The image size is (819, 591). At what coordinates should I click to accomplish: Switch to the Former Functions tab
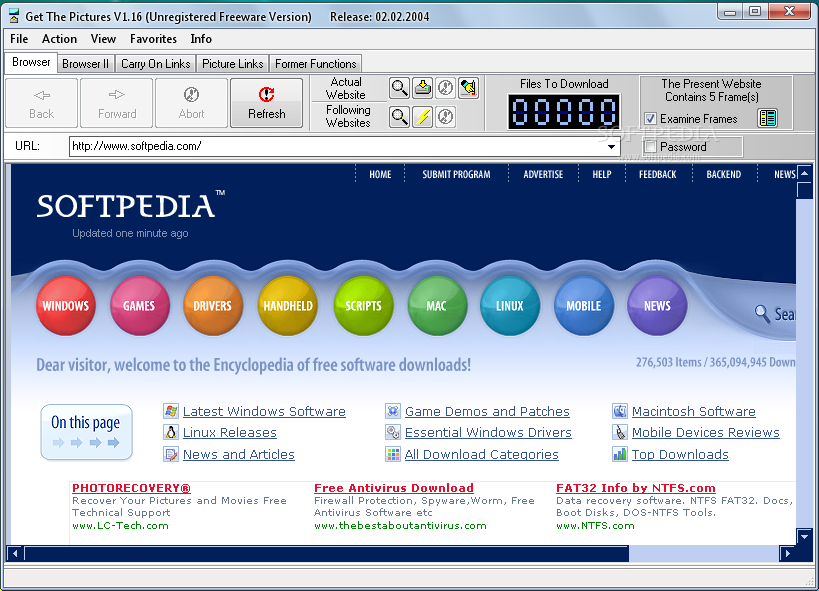click(315, 64)
